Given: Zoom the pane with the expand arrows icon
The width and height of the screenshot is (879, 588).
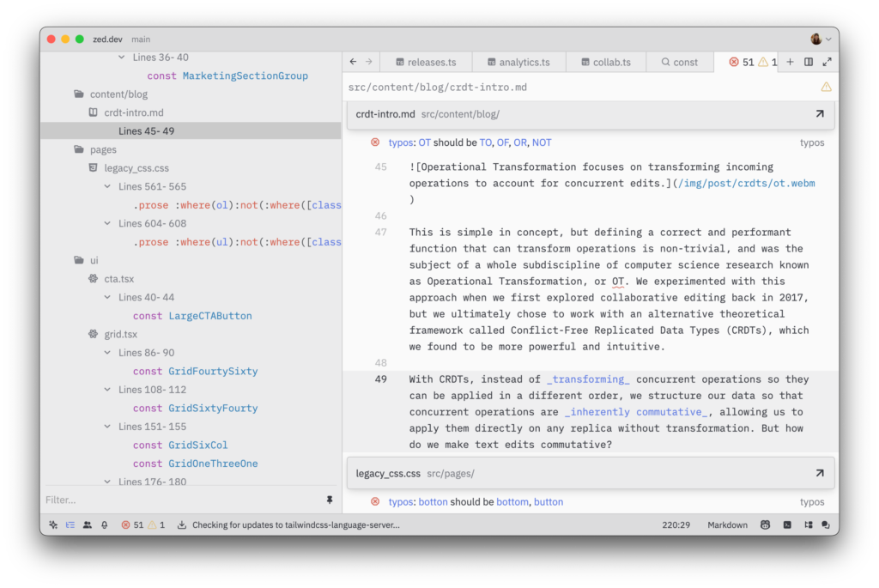Looking at the screenshot, I should pyautogui.click(x=827, y=62).
